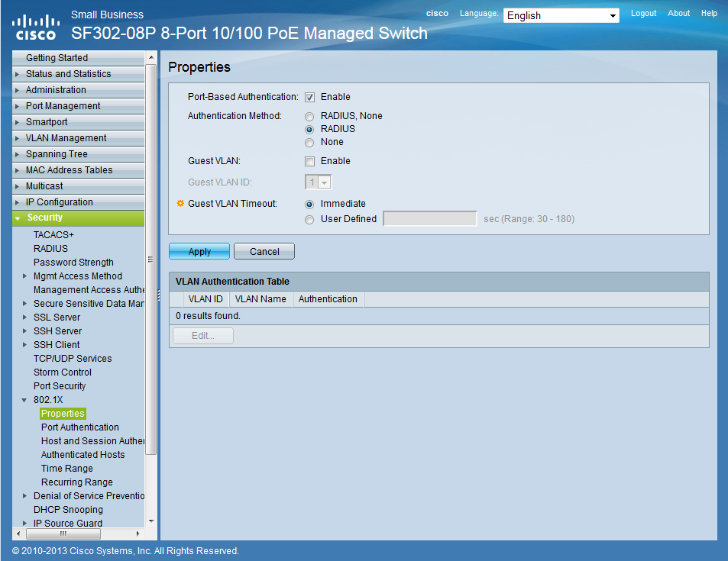Screen dimensions: 728x561
Task: Click the Apply button
Action: [x=199, y=252]
